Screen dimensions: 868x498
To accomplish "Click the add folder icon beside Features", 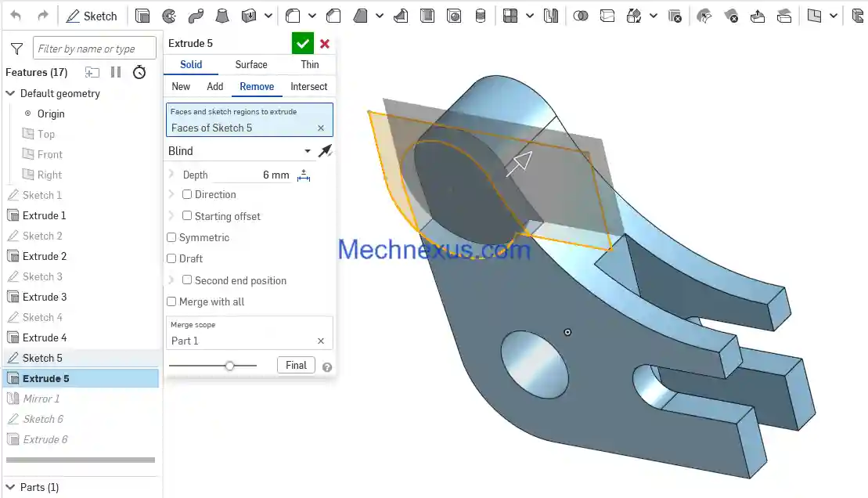I will [92, 72].
